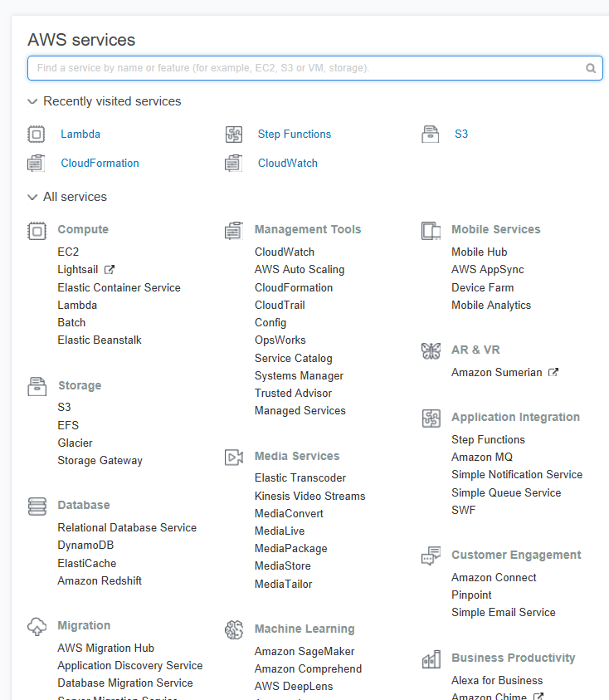Open Amazon Comprehend

[309, 668]
